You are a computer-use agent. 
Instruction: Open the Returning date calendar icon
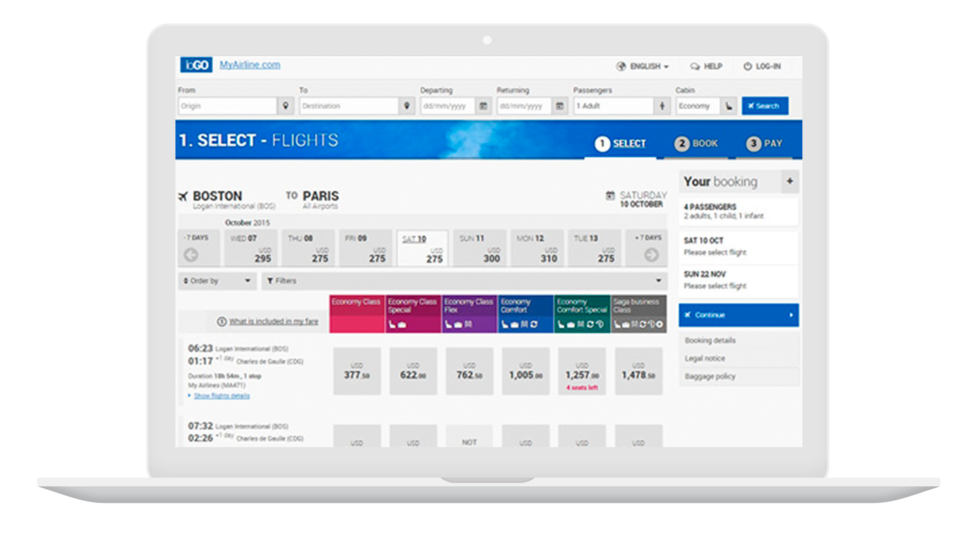[x=559, y=106]
